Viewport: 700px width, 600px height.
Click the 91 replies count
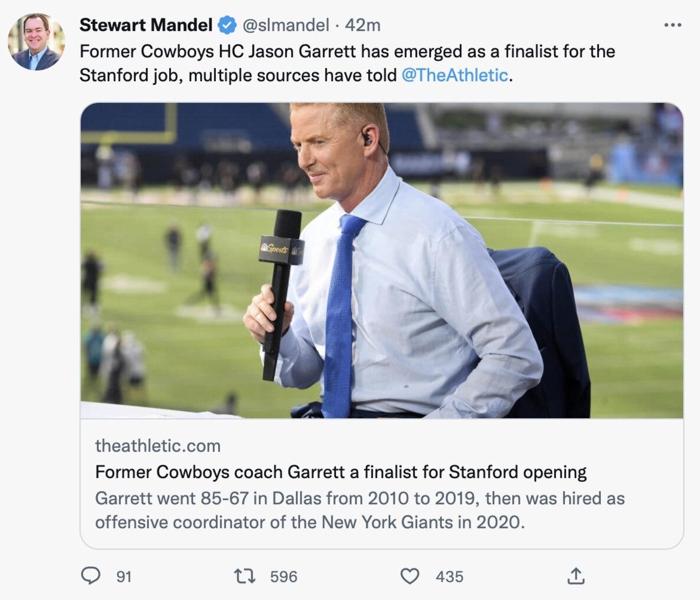point(124,577)
